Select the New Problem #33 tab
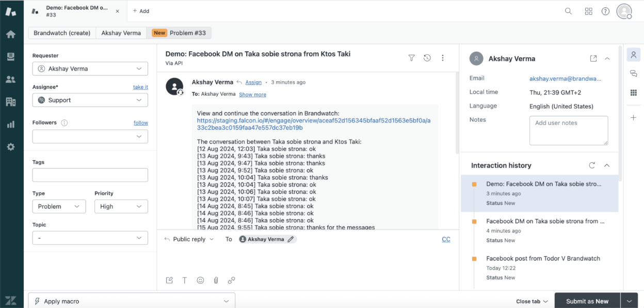 pyautogui.click(x=179, y=33)
